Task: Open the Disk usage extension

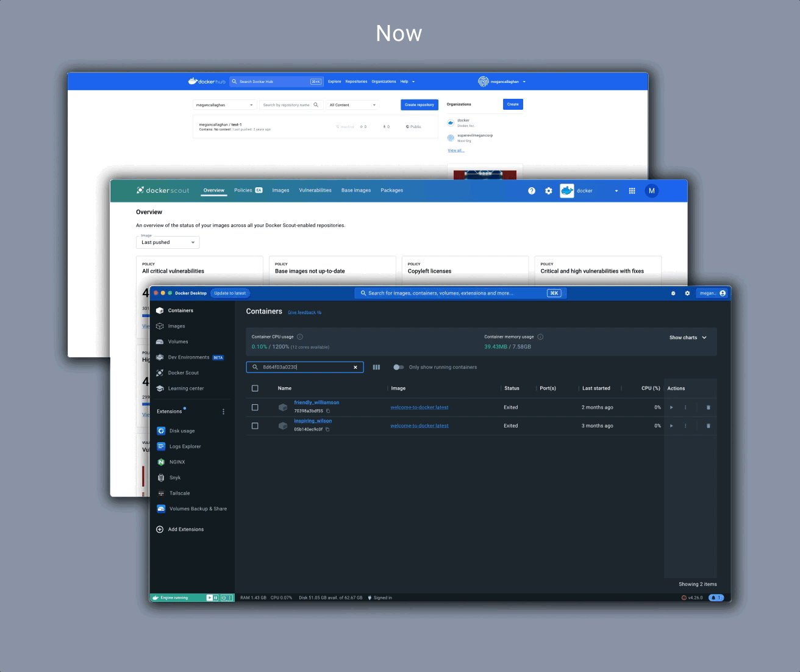Action: click(x=181, y=431)
